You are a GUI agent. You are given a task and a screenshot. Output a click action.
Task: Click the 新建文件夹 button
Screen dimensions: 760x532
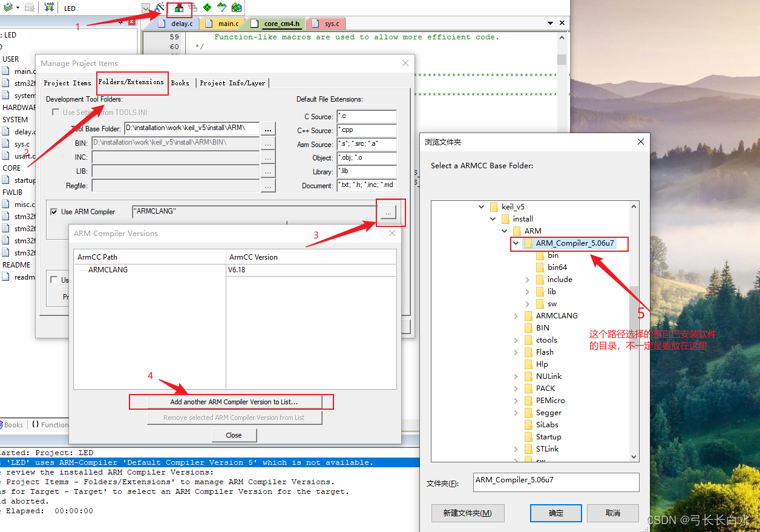pos(467,513)
